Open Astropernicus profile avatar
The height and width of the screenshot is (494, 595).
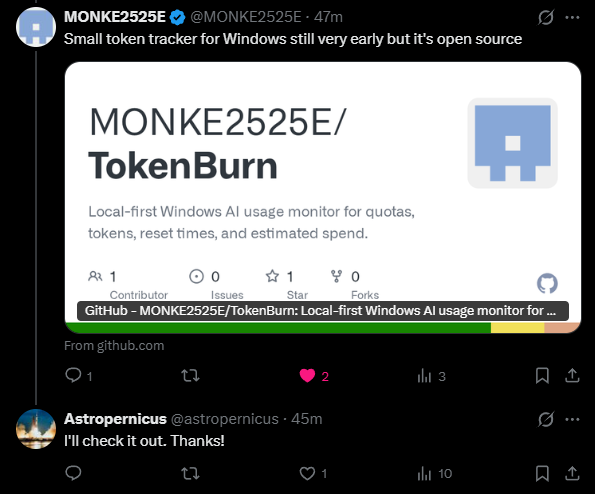click(x=36, y=429)
